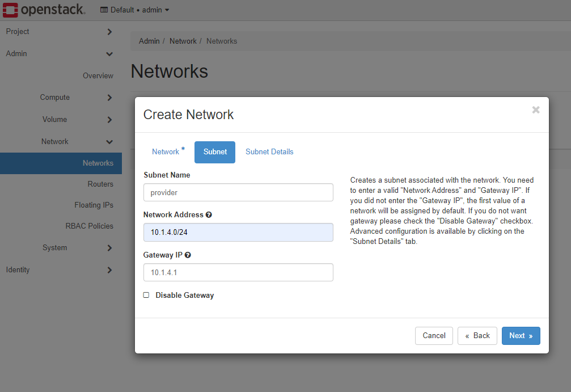
Task: Open Floating IPs in the sidebar
Action: (94, 205)
